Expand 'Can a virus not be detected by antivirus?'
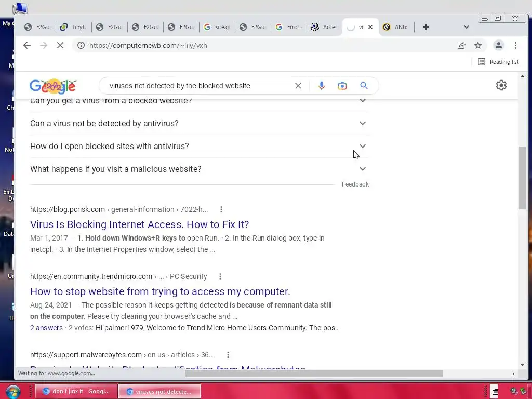Image resolution: width=532 pixels, height=399 pixels. point(198,123)
